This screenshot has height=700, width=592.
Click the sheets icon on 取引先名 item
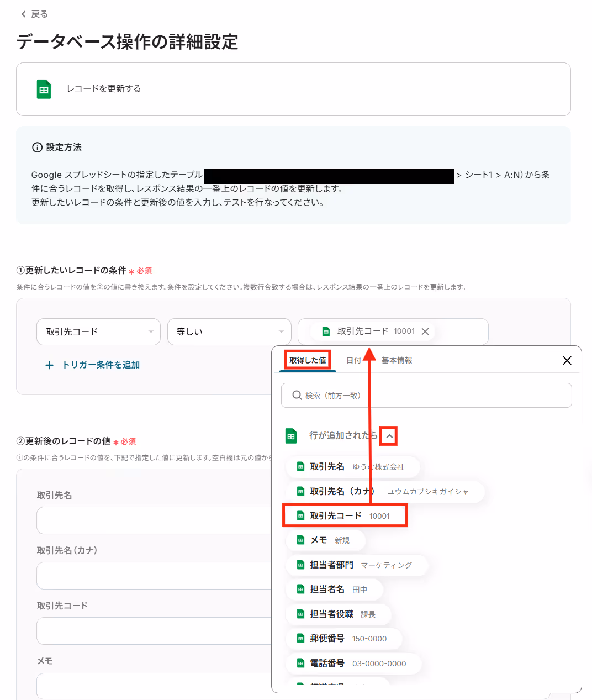[300, 467]
